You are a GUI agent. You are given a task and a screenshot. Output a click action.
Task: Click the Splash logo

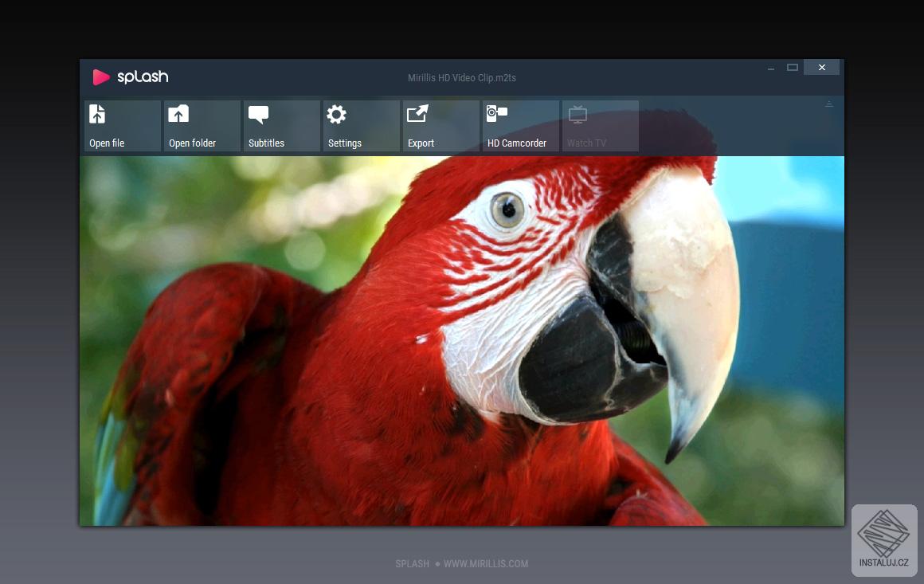click(131, 77)
